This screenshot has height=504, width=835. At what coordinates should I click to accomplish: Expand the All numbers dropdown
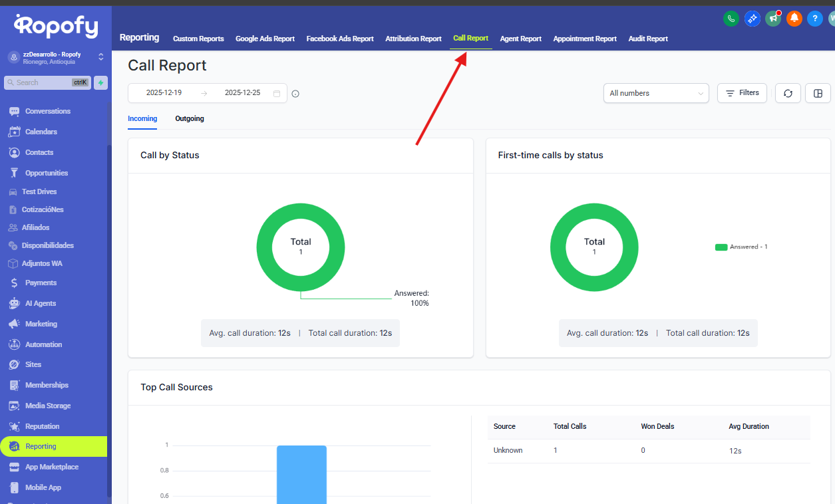click(x=656, y=93)
